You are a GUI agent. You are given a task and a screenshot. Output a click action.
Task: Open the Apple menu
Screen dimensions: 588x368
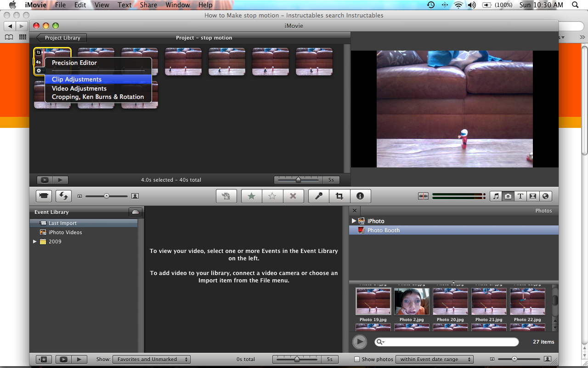click(x=12, y=5)
